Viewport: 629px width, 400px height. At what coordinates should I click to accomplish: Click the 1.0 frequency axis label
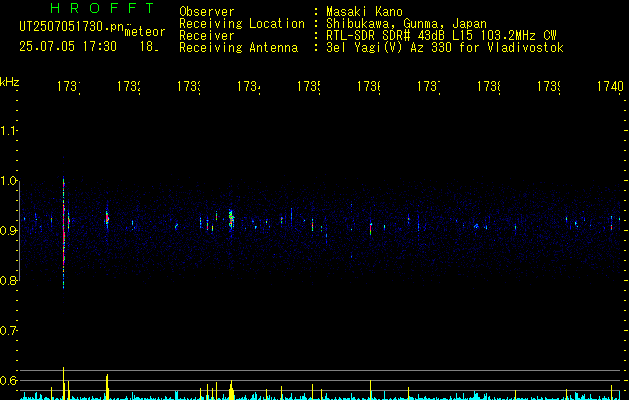pos(9,181)
